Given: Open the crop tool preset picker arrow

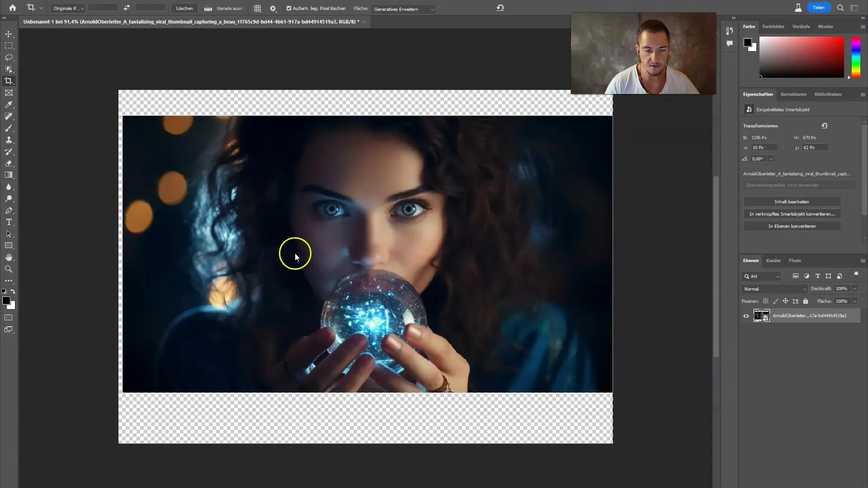Looking at the screenshot, I should (x=41, y=8).
